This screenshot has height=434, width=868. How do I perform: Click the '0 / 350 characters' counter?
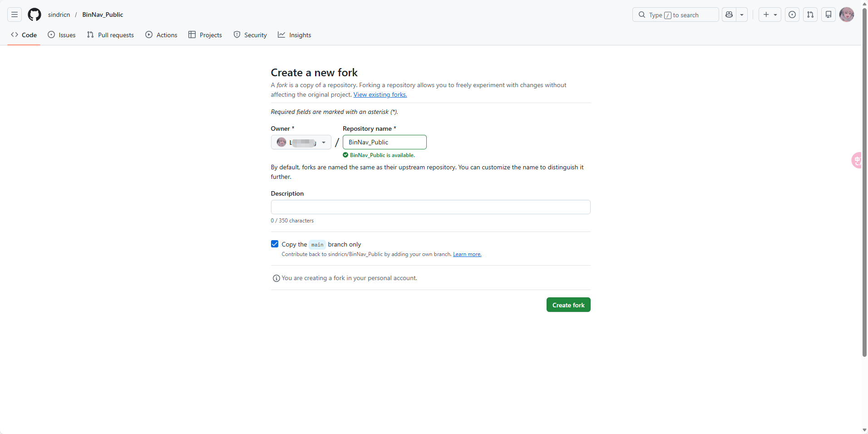click(292, 221)
